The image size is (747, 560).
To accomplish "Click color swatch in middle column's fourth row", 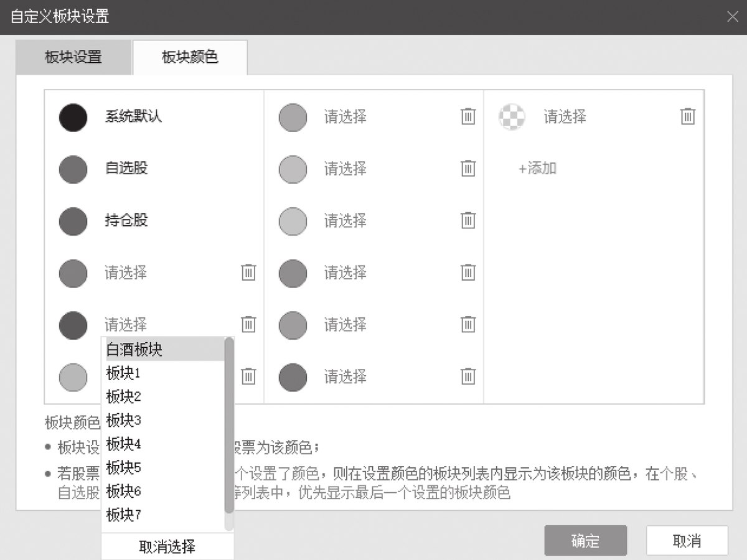I will pyautogui.click(x=293, y=273).
